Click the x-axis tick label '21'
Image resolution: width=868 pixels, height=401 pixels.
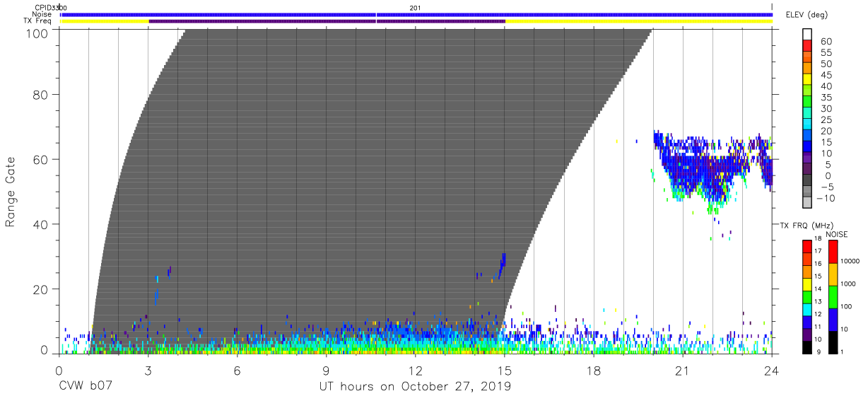683,371
